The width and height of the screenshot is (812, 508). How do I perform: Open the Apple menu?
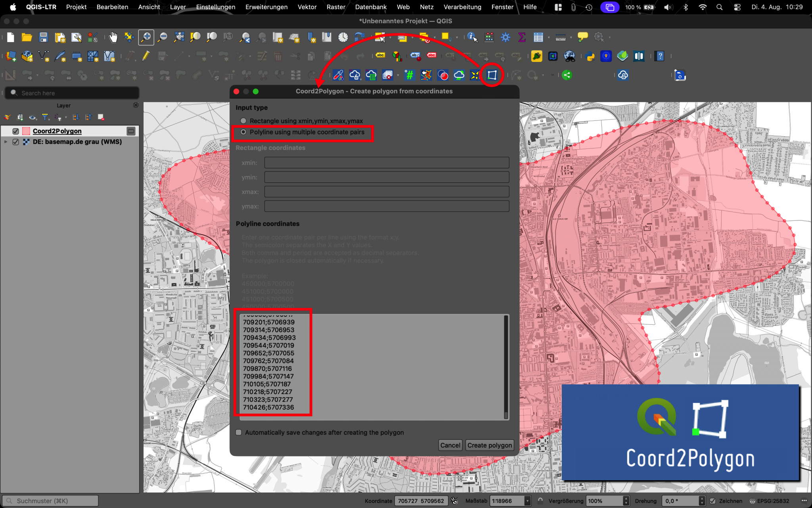pyautogui.click(x=13, y=7)
